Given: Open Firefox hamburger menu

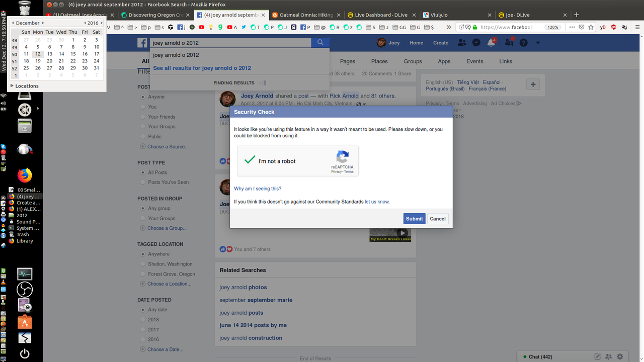Looking at the screenshot, I should pos(637,27).
